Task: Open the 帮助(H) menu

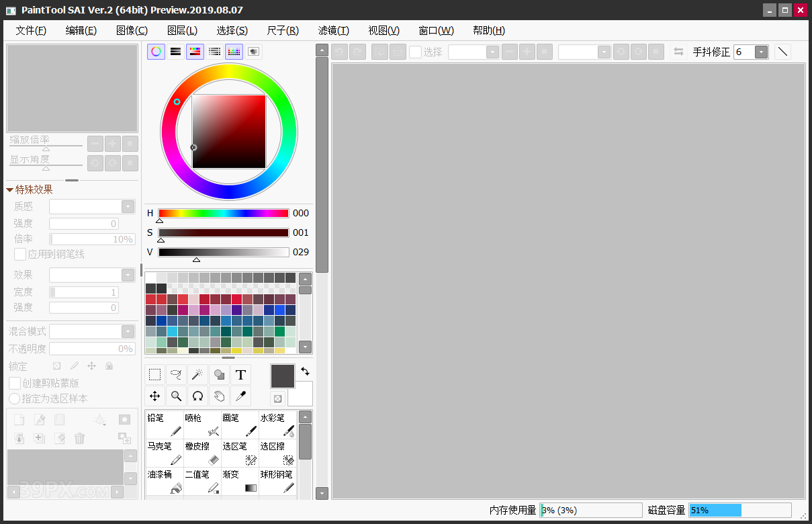Action: tap(489, 30)
